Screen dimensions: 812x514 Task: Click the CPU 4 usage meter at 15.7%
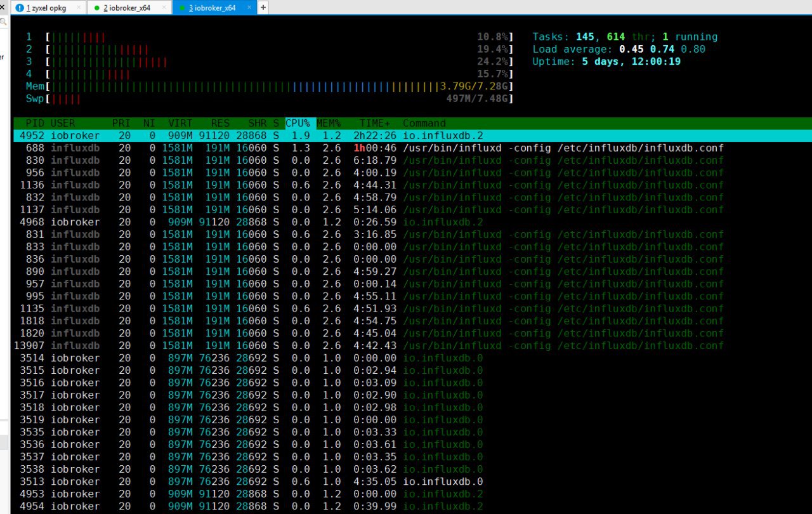(270, 74)
